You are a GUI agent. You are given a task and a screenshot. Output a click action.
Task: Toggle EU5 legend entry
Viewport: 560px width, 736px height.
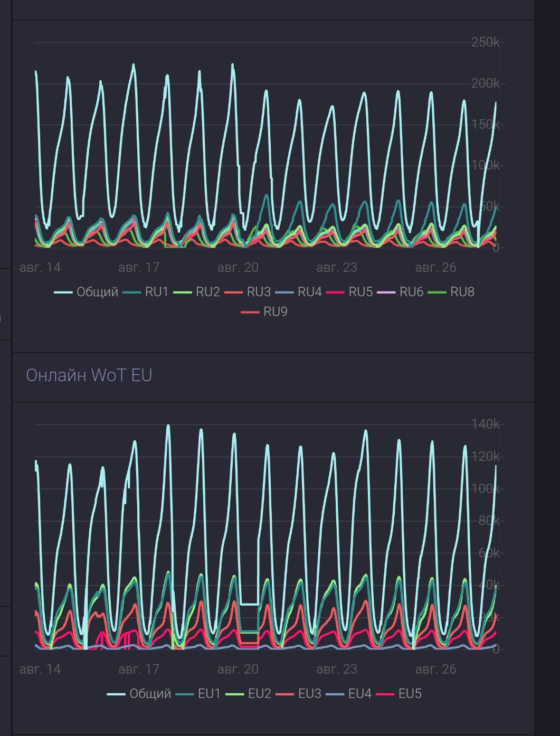pos(399,694)
